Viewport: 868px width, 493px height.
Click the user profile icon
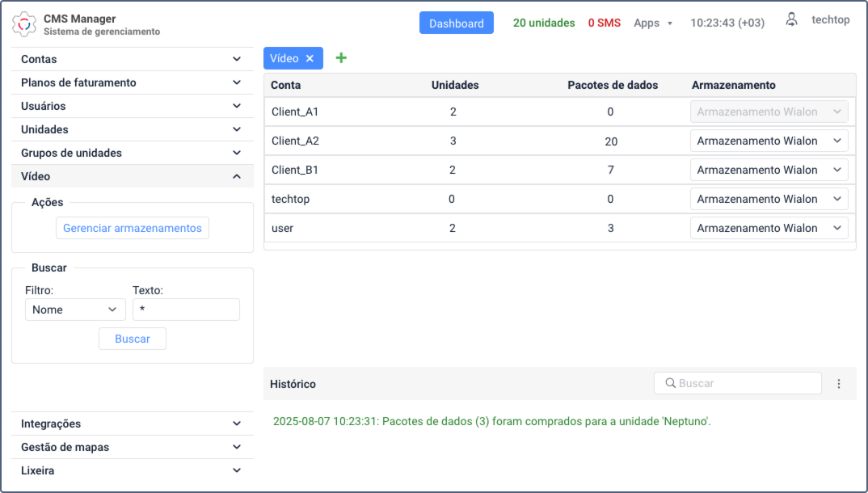(x=791, y=20)
